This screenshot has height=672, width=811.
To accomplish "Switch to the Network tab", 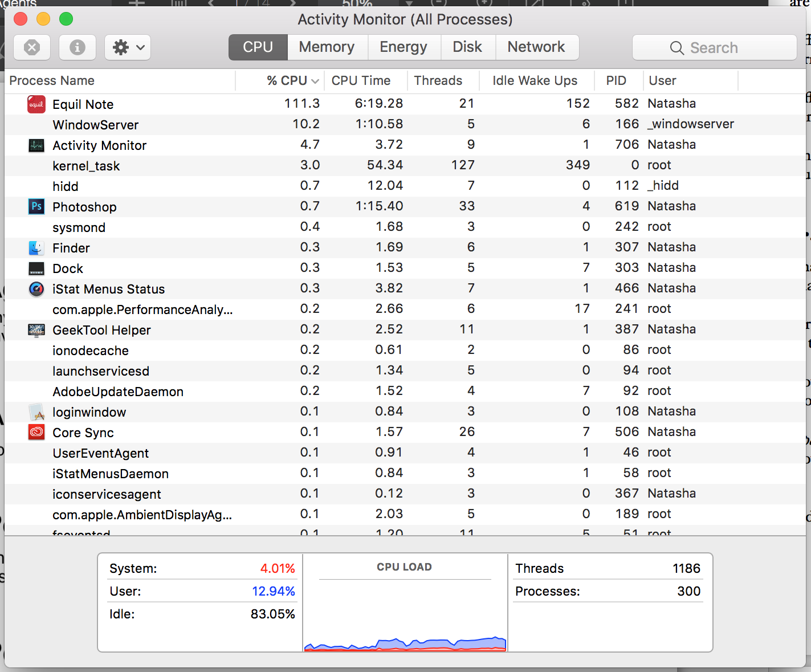I will coord(536,47).
